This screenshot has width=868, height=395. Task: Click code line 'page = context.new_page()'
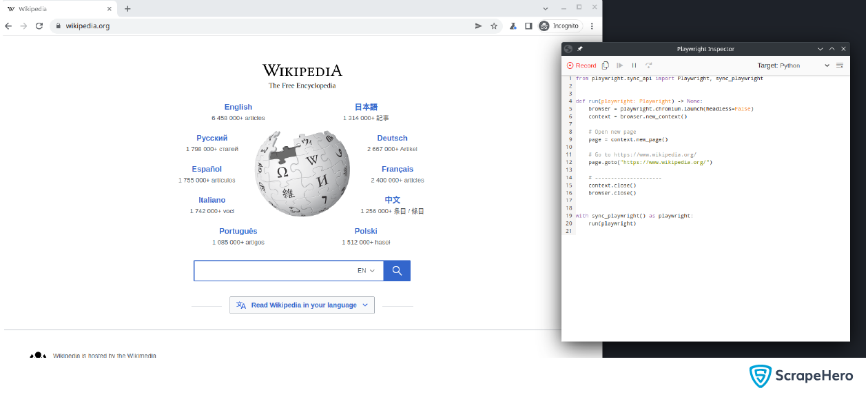click(x=628, y=139)
